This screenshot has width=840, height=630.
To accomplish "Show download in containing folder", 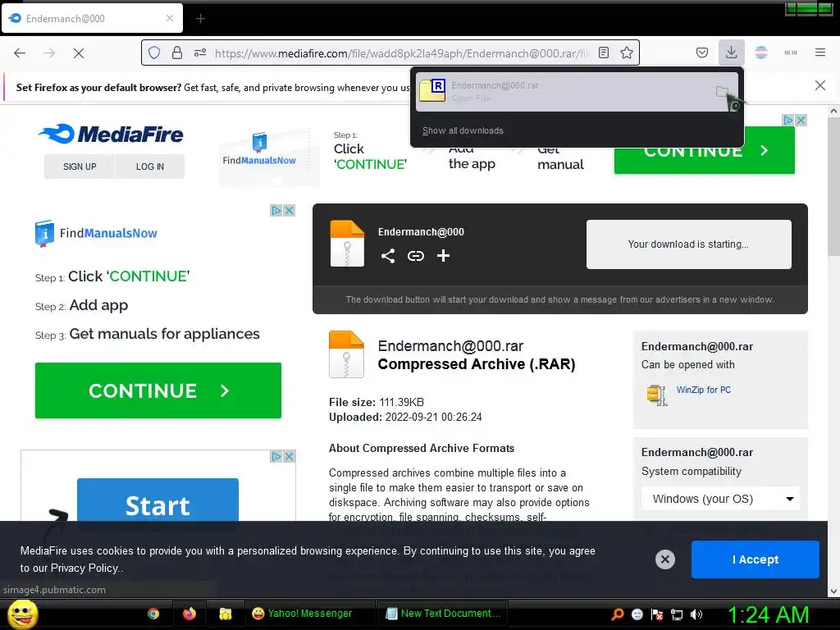I will tap(722, 92).
